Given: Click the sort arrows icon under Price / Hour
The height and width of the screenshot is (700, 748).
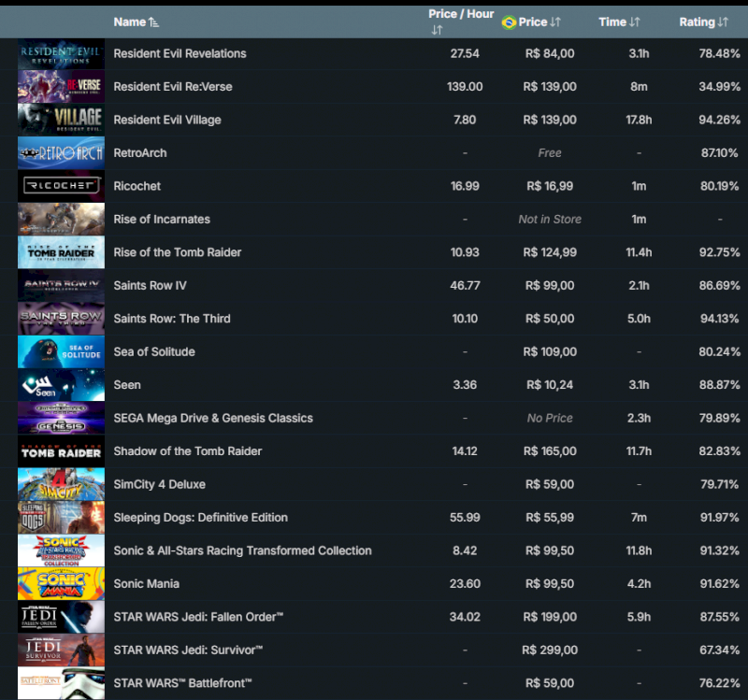Looking at the screenshot, I should point(437,31).
